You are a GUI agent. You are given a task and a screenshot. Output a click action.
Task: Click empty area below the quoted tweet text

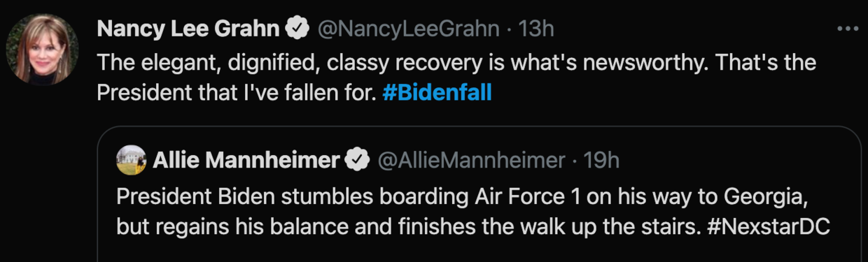pyautogui.click(x=479, y=252)
